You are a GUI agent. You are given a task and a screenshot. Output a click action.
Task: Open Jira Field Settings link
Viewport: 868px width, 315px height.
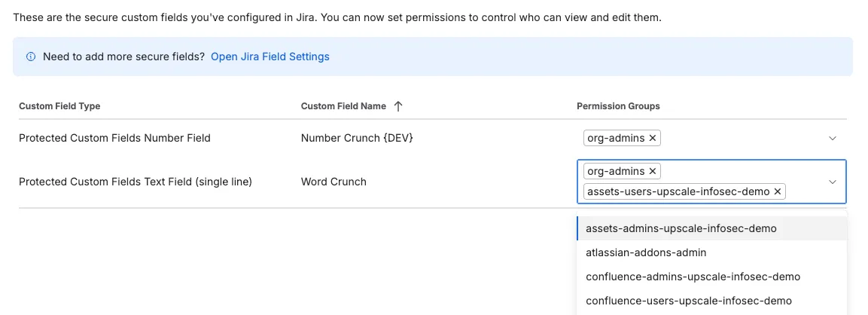coord(270,57)
